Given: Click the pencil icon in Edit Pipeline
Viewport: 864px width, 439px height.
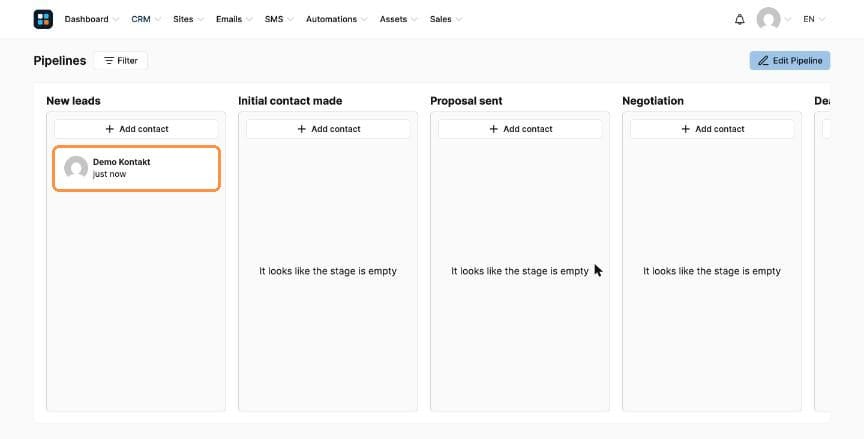Looking at the screenshot, I should 763,61.
